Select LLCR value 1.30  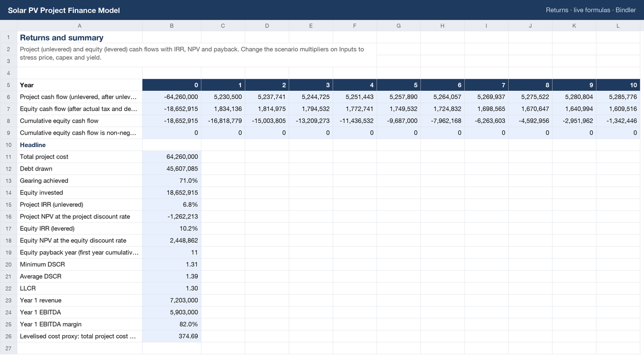(172, 288)
